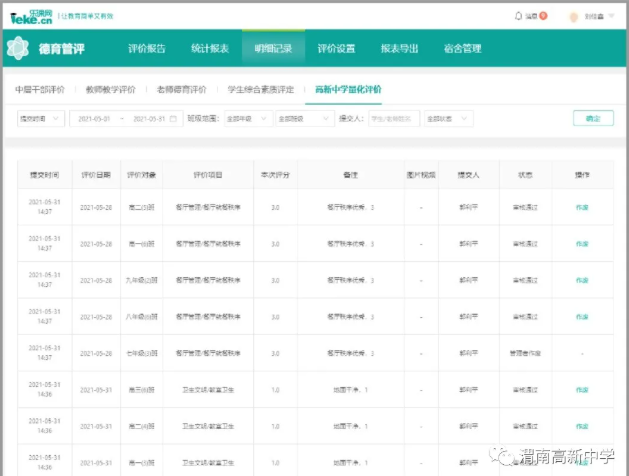Click the 餐厅秩序优秀 remark in 九年级 row
This screenshot has height=476, width=629.
pyautogui.click(x=350, y=280)
